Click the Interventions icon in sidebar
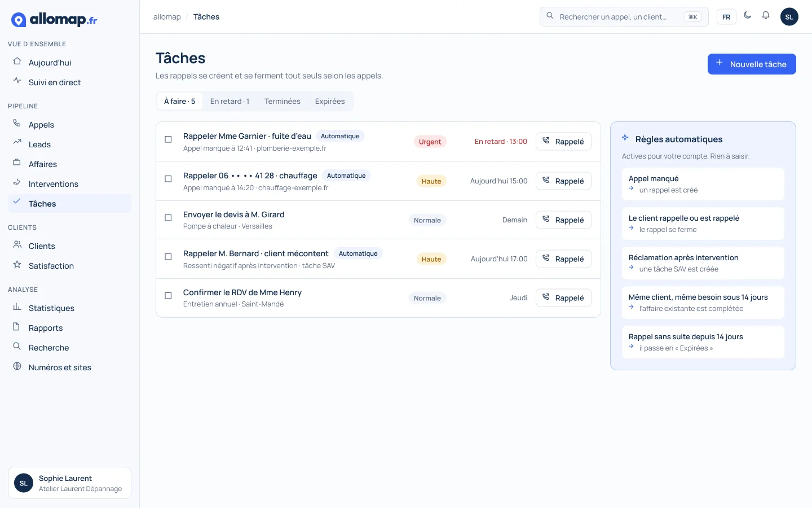 pos(17,183)
